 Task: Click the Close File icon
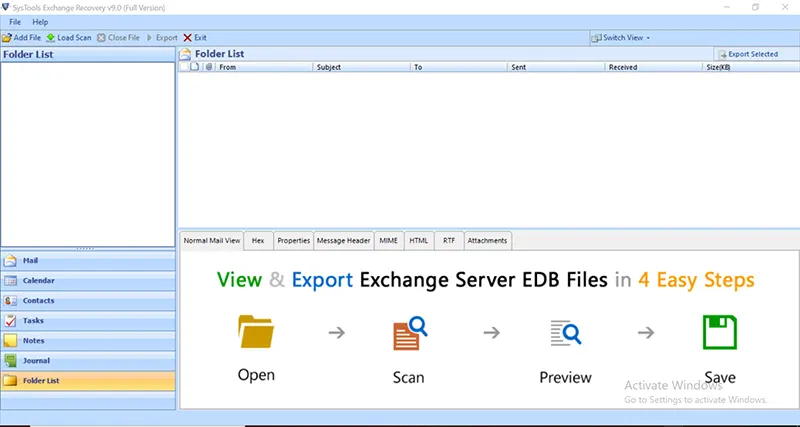[101, 38]
